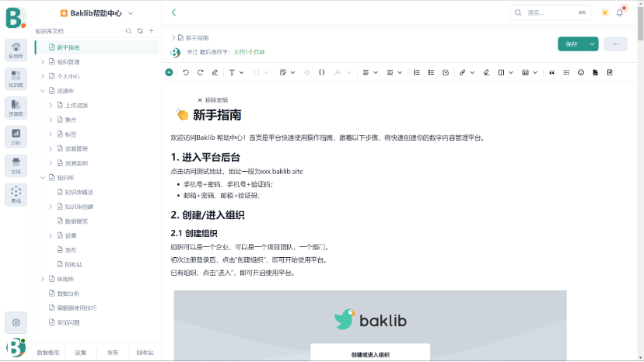
Task: Click the insert table icon
Action: [525, 72]
